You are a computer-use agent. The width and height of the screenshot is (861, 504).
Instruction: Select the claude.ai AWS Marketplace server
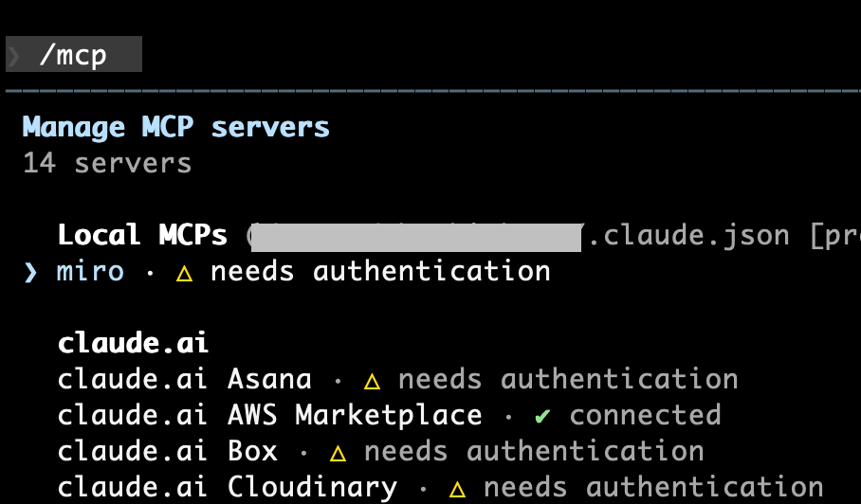[269, 416]
